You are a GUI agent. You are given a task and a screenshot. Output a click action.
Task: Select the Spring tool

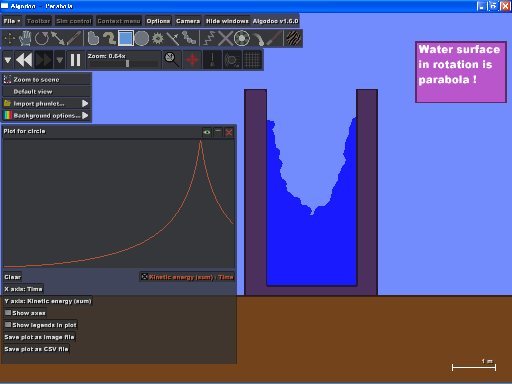coord(209,38)
